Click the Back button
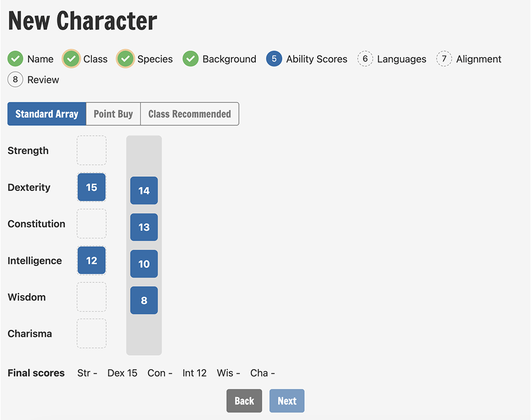 pyautogui.click(x=244, y=401)
